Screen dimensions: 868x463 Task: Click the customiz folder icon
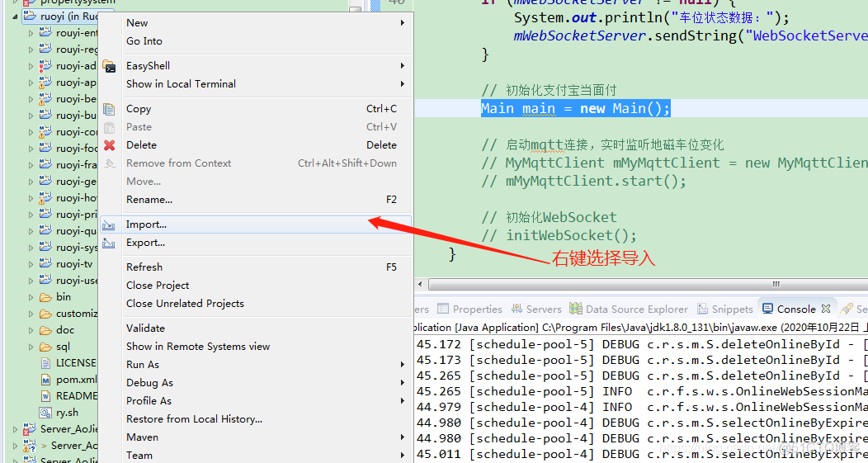click(46, 314)
